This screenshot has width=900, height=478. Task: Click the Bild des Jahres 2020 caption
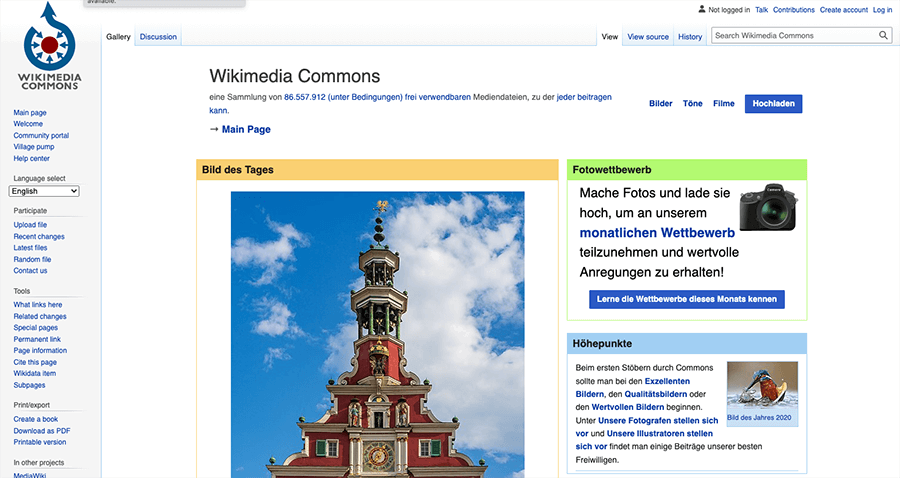pyautogui.click(x=759, y=418)
